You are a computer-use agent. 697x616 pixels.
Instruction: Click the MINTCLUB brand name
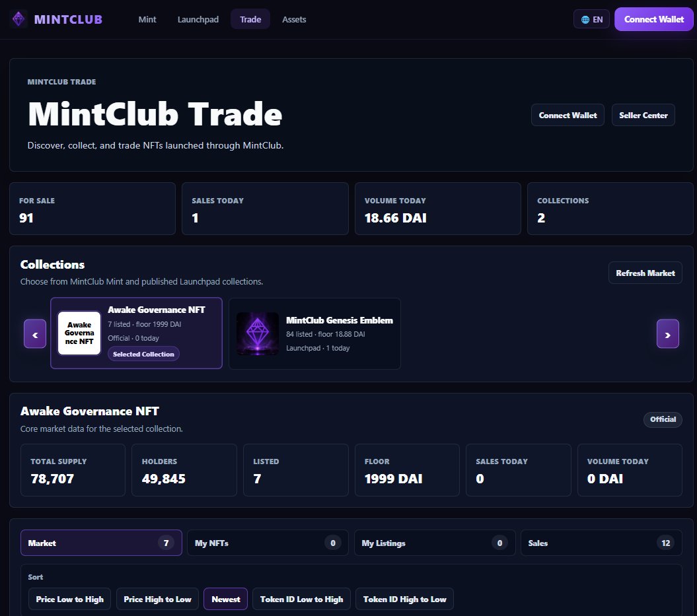[69, 20]
